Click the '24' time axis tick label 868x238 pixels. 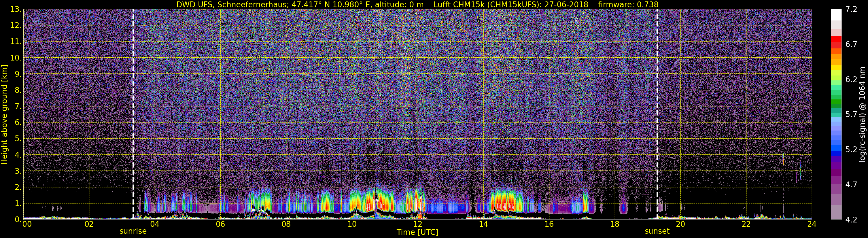tap(812, 224)
